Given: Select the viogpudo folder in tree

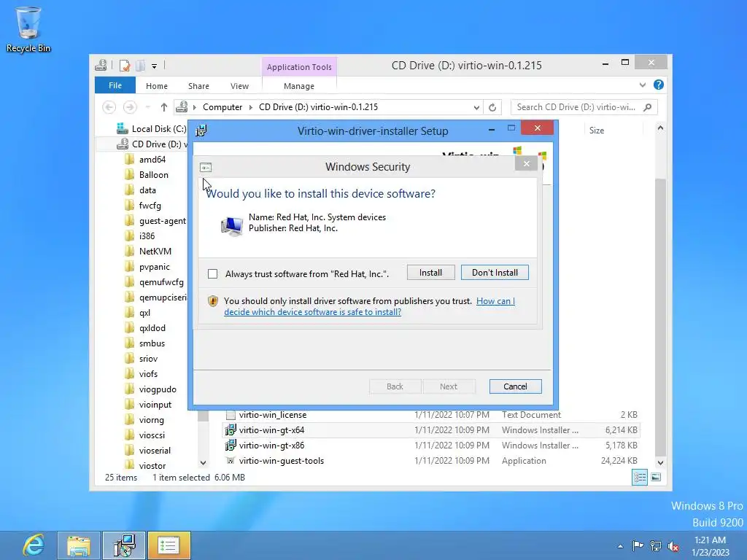Looking at the screenshot, I should pos(158,389).
